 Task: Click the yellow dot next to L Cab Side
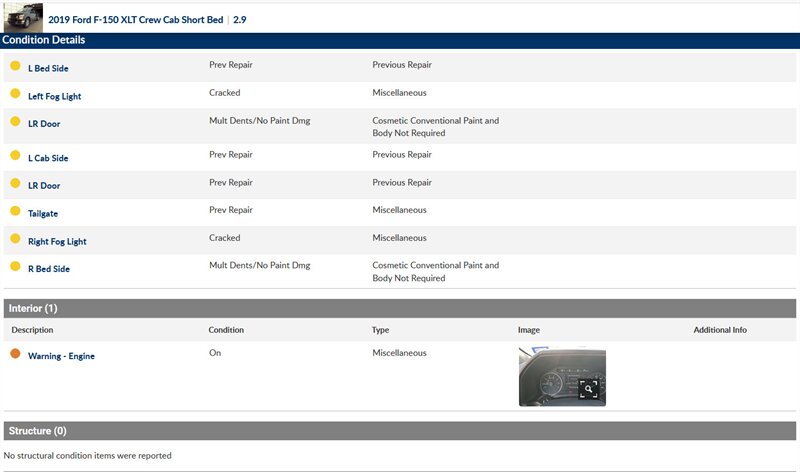(x=15, y=156)
